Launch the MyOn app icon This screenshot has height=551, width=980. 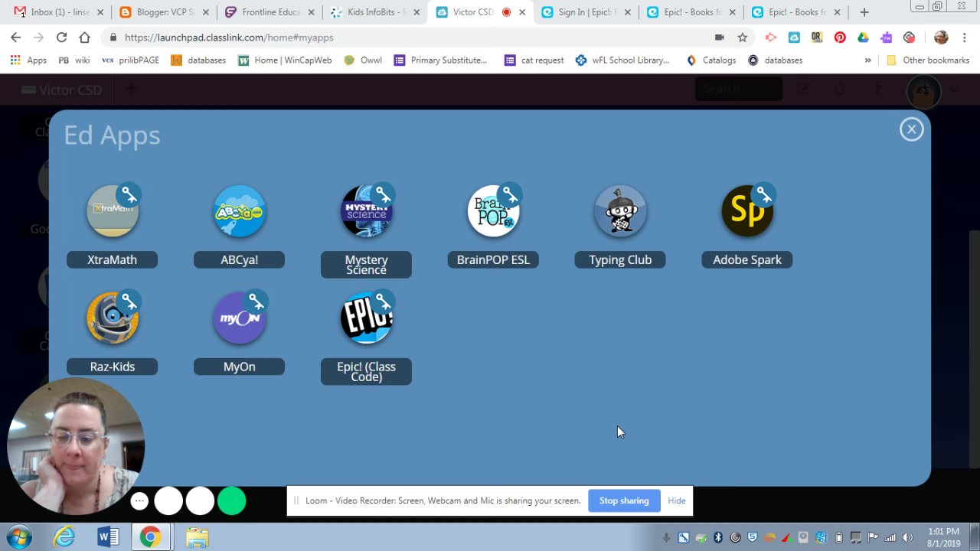[240, 318]
